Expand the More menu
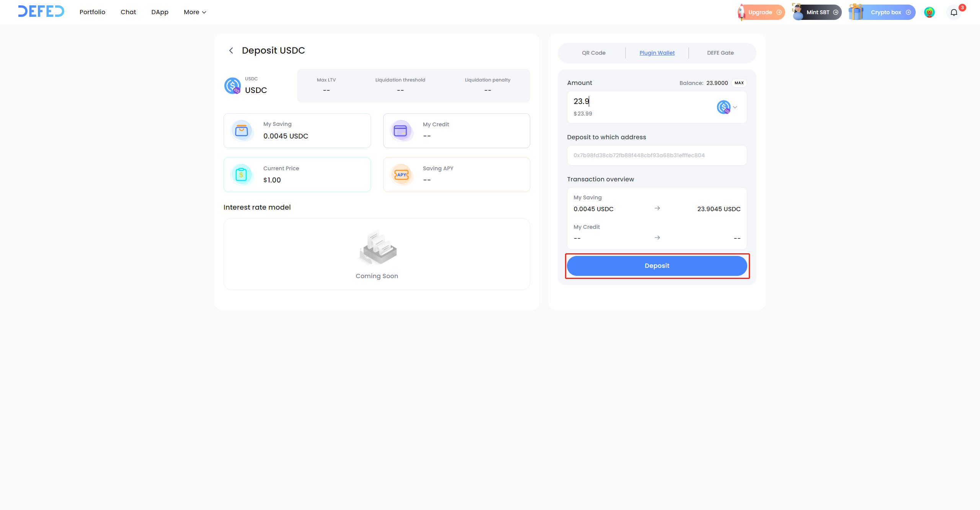This screenshot has width=980, height=510. tap(195, 12)
